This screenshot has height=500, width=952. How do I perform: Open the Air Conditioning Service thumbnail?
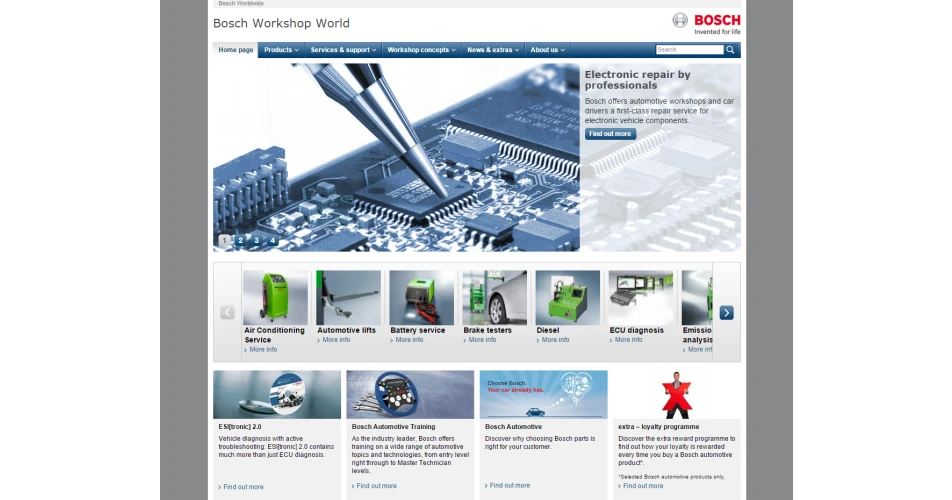tap(276, 297)
